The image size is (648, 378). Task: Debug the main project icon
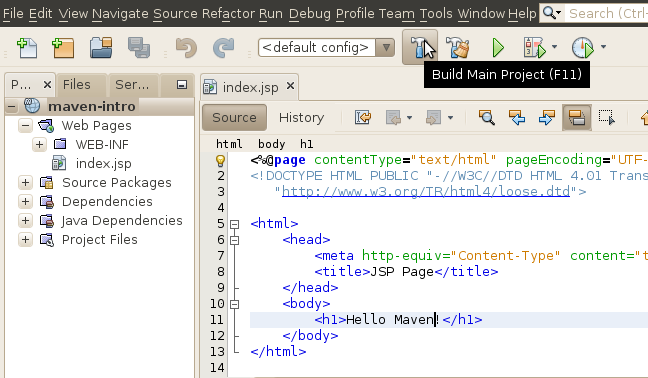coord(534,48)
